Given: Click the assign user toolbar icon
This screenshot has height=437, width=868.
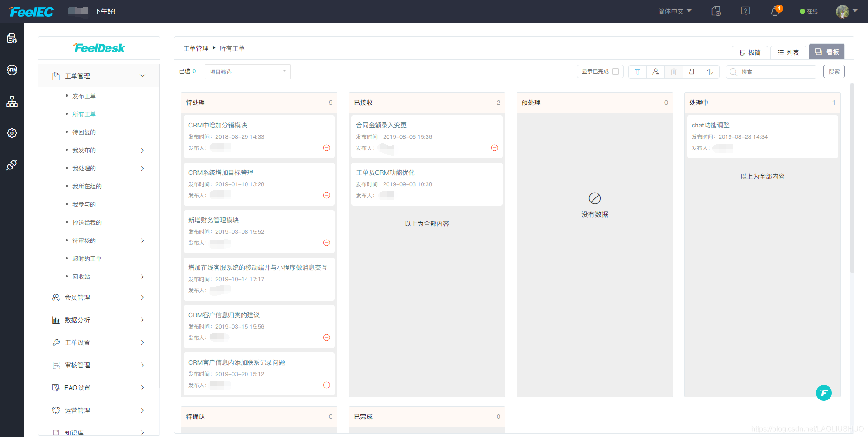Looking at the screenshot, I should click(655, 72).
